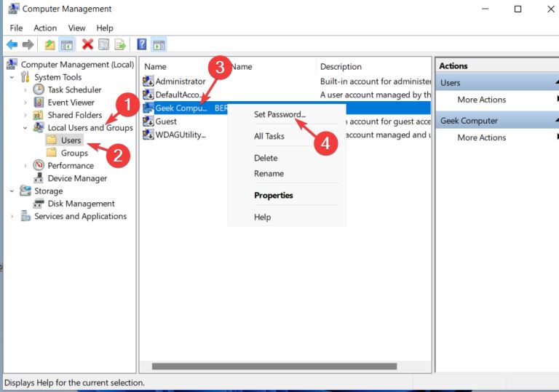Image resolution: width=559 pixels, height=392 pixels.
Task: Click the DefaultAccount user icon
Action: coord(148,95)
